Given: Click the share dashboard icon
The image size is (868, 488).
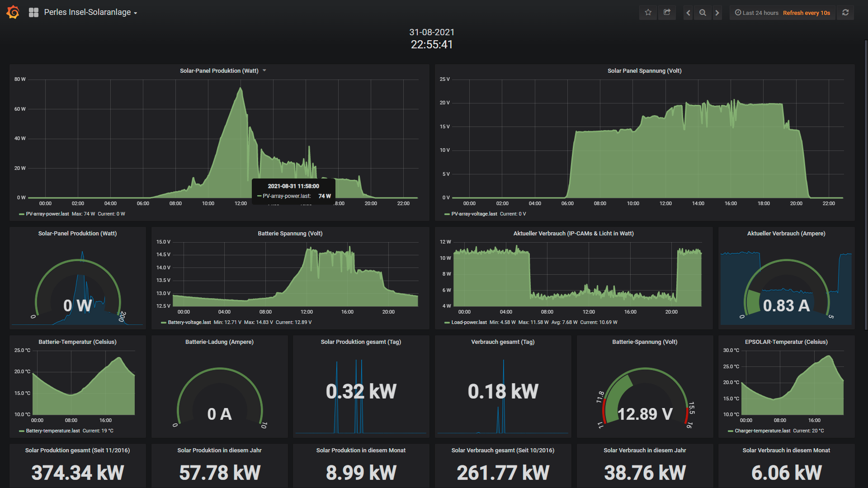Looking at the screenshot, I should [667, 13].
